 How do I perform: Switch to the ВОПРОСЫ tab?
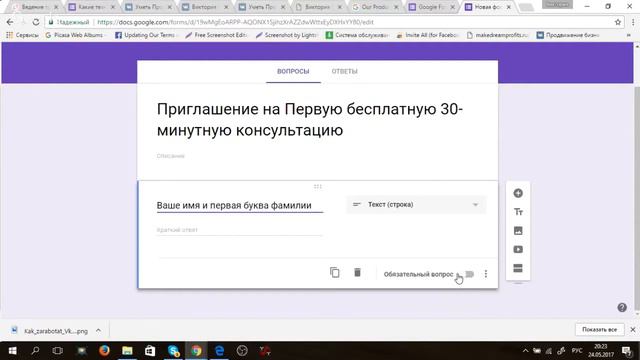point(293,71)
